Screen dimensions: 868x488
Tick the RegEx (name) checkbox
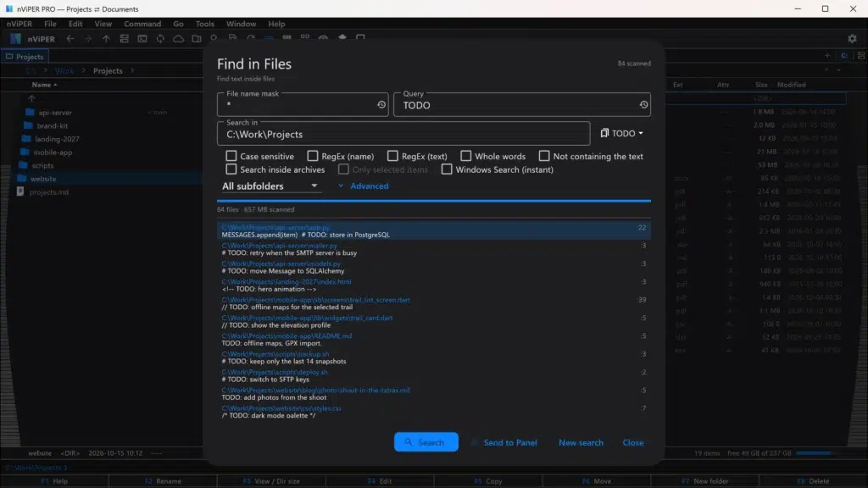pos(313,156)
